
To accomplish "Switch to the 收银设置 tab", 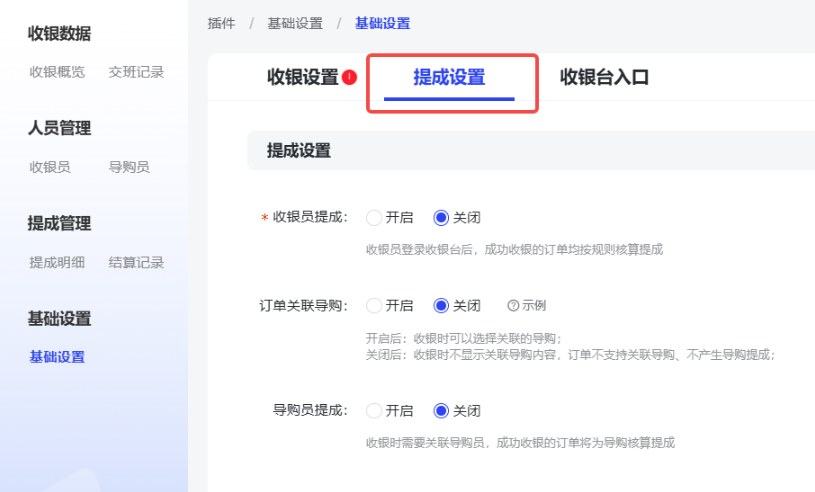I will [x=302, y=77].
